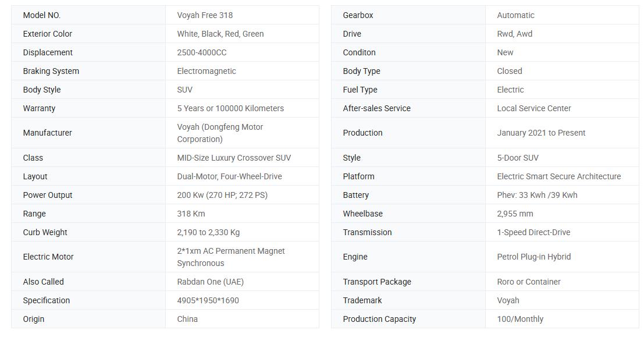Image resolution: width=644 pixels, height=337 pixels.
Task: Click the Warranty row label
Action: coord(39,108)
